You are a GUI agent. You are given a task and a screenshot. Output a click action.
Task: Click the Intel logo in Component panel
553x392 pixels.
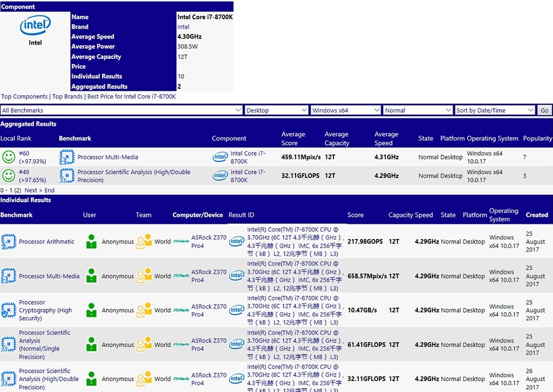[x=35, y=25]
